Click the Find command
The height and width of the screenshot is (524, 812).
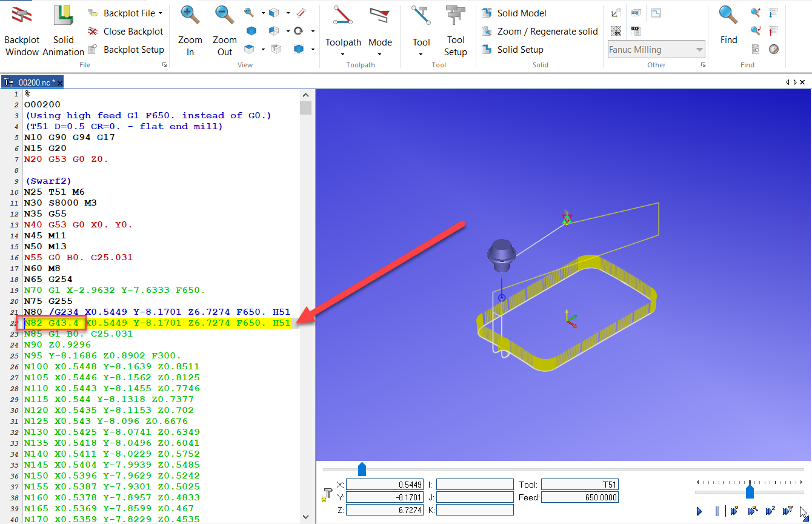click(x=728, y=30)
